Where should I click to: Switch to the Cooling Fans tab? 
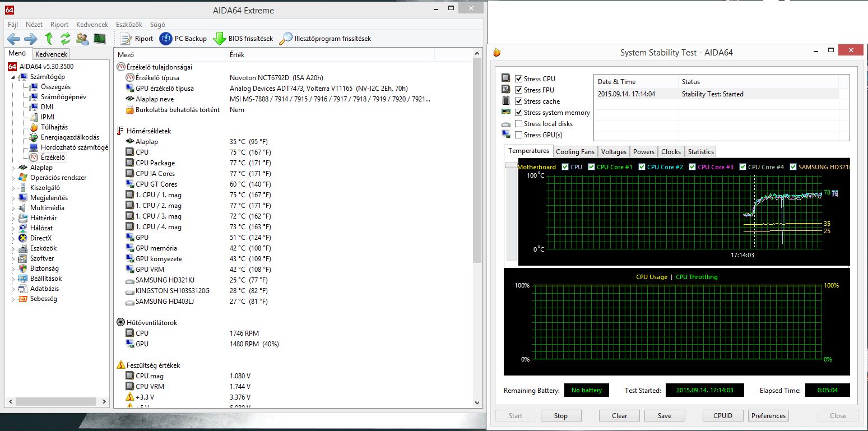pos(575,152)
